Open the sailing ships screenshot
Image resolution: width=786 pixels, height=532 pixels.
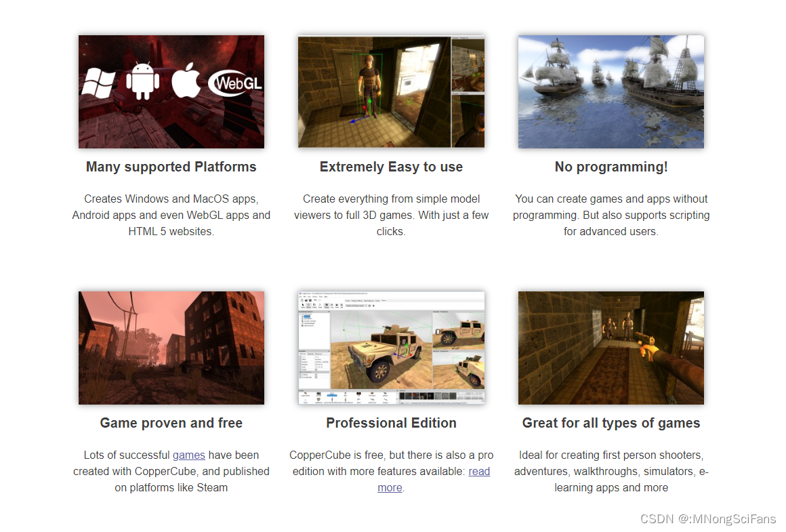(611, 91)
